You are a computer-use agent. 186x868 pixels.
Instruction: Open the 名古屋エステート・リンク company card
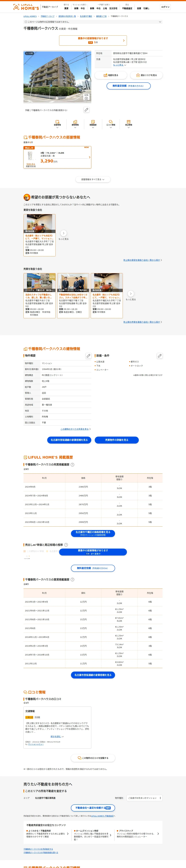click(x=73, y=296)
